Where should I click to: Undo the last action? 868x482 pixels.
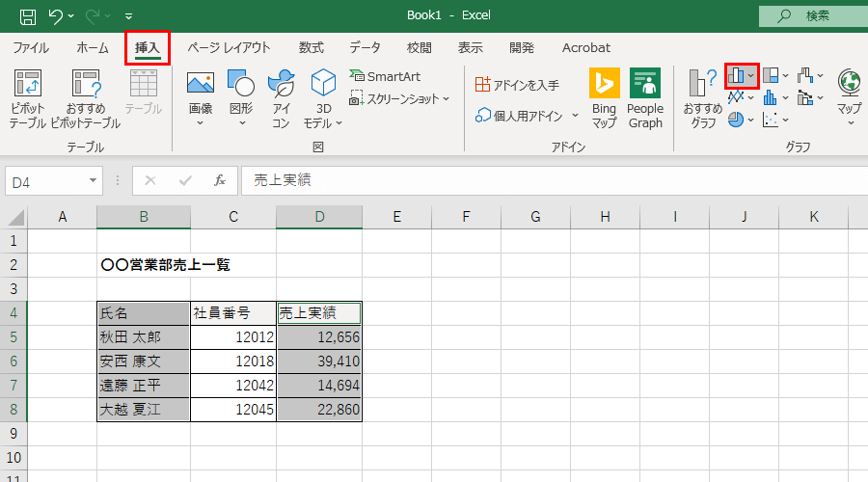click(x=55, y=16)
